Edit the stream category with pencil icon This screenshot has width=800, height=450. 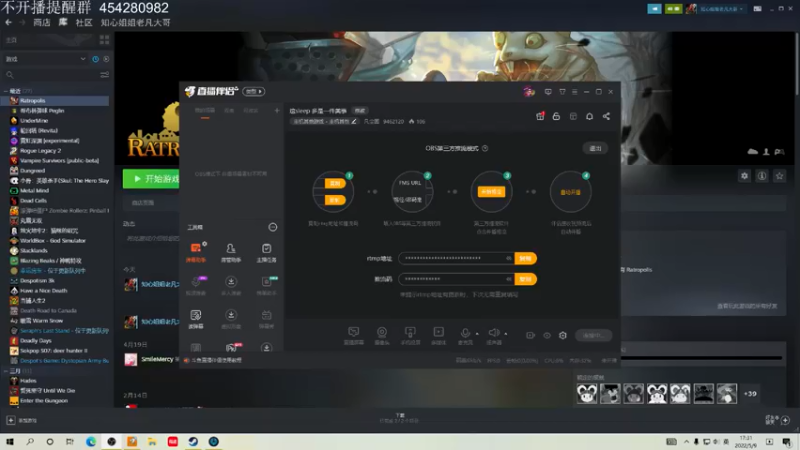click(x=354, y=121)
